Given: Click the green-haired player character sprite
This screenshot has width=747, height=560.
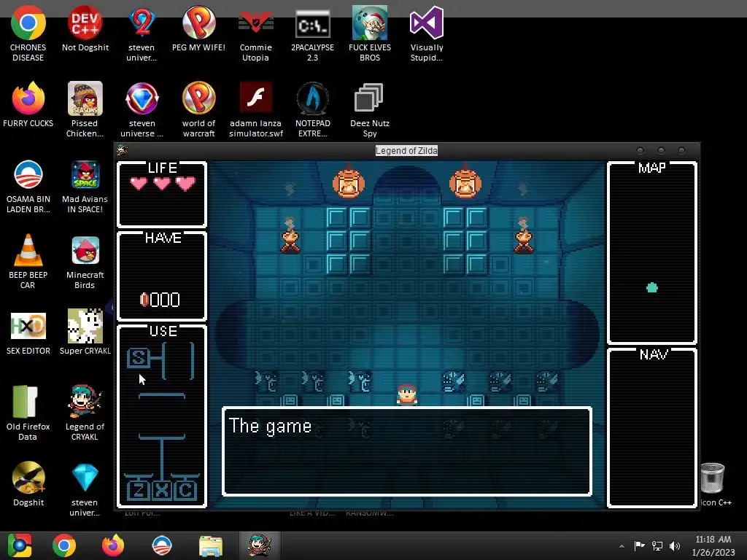Looking at the screenshot, I should click(407, 394).
